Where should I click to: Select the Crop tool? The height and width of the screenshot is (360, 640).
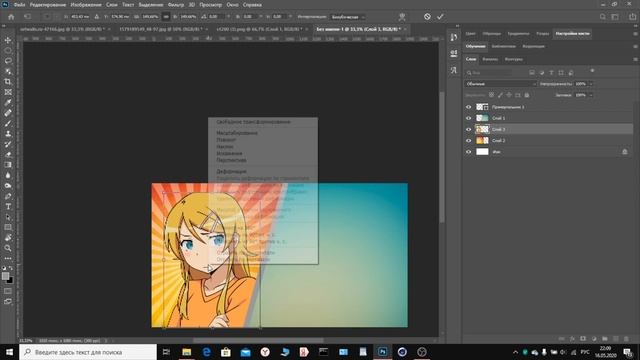coord(8,82)
